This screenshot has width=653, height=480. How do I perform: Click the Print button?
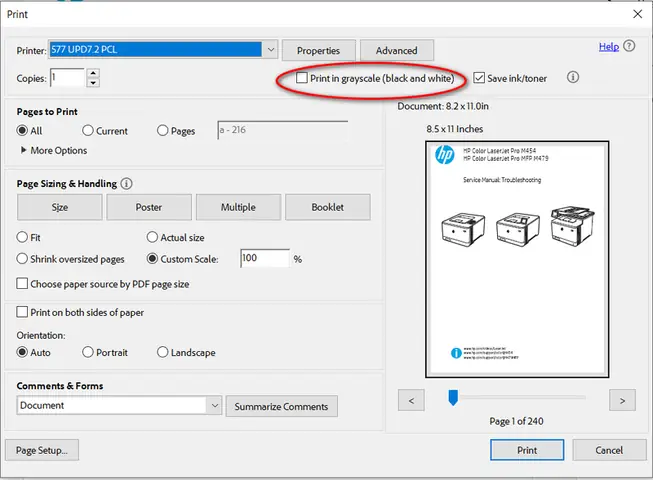click(527, 450)
